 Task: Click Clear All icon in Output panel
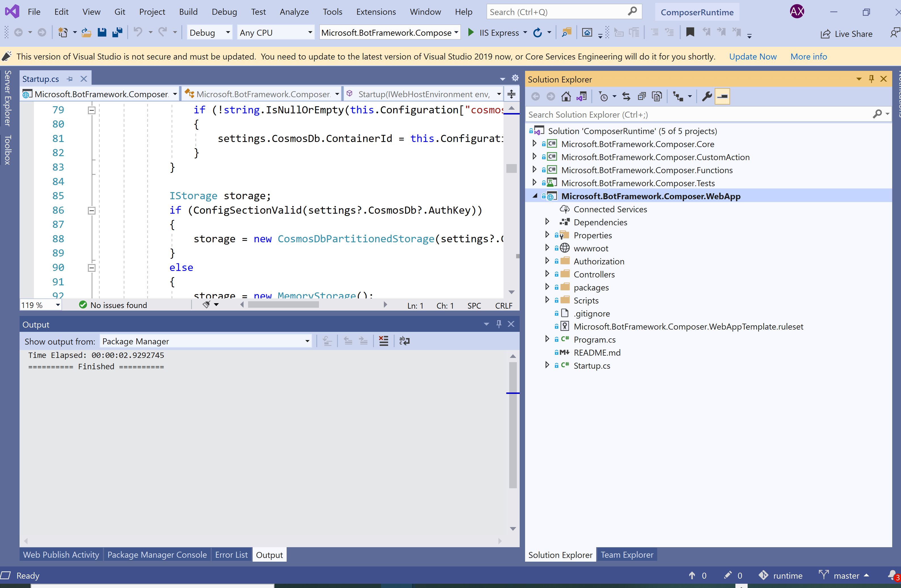pos(384,341)
